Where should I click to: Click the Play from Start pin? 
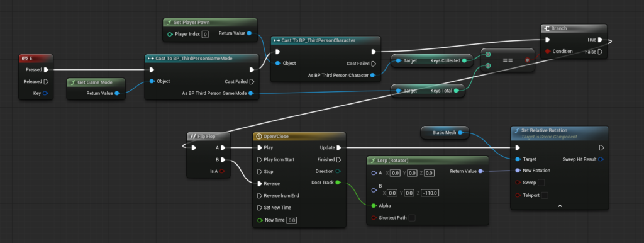tap(260, 159)
